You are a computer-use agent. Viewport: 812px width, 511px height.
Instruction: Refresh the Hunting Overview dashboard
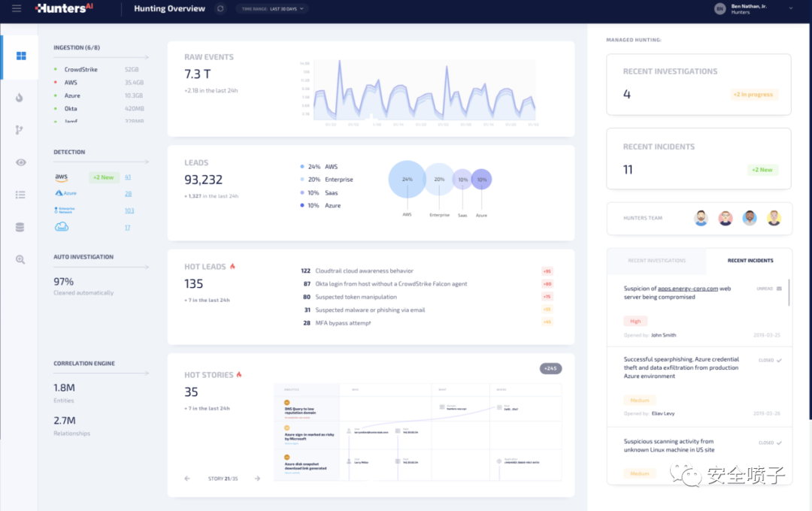(x=220, y=8)
